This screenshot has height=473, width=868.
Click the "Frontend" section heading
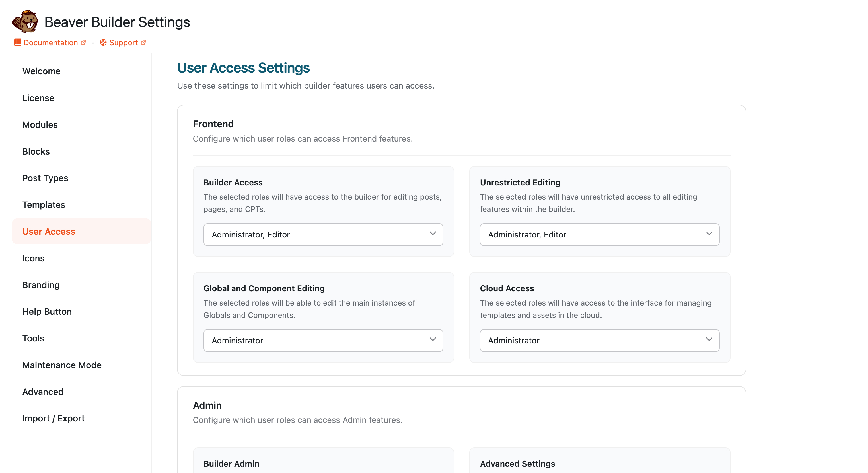[213, 124]
